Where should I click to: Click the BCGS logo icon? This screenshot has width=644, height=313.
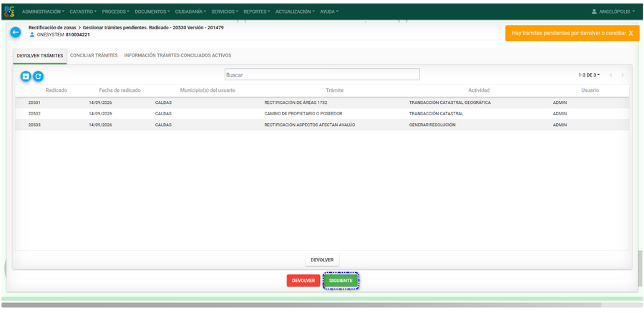click(x=9, y=11)
